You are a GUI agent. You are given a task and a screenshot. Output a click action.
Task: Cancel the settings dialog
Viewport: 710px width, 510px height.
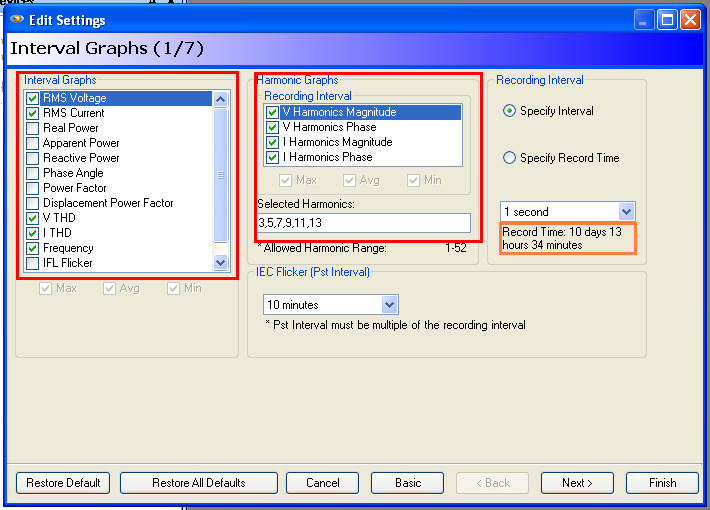[323, 483]
